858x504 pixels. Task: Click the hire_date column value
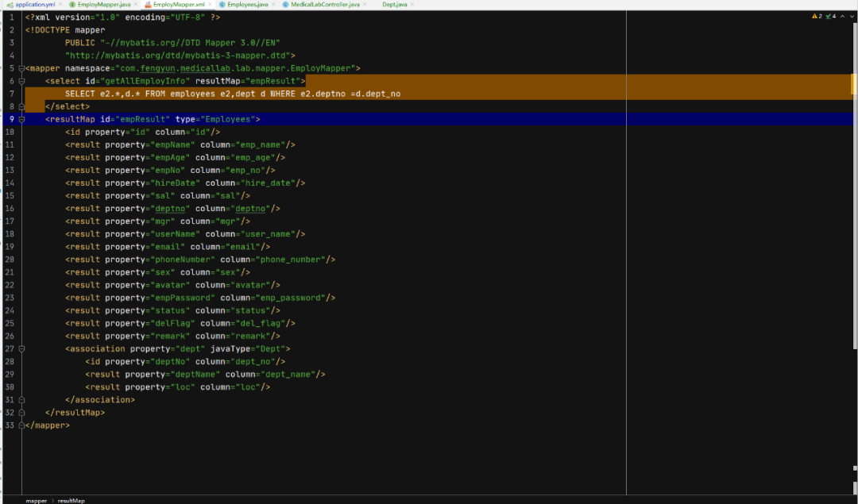click(x=270, y=183)
